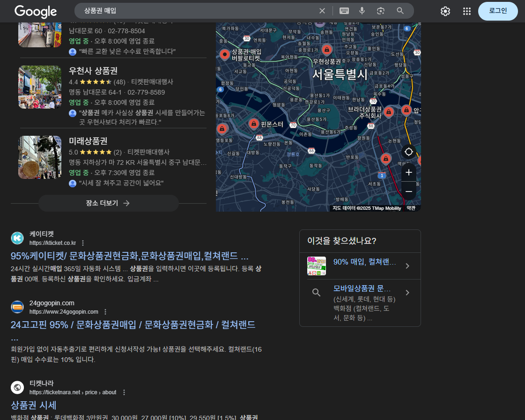Click the 로그인 button
Viewport: 525px width, 420px height.
[x=497, y=11]
